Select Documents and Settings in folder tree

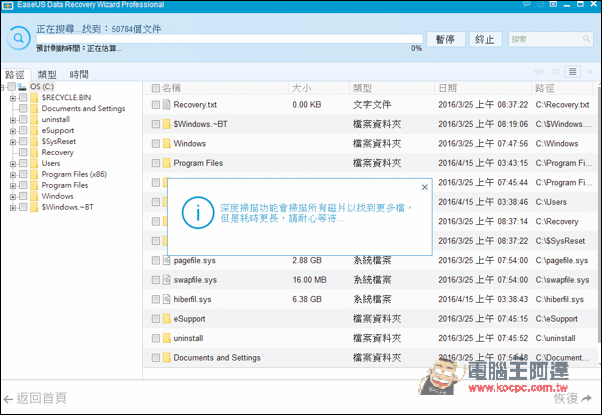tap(83, 109)
